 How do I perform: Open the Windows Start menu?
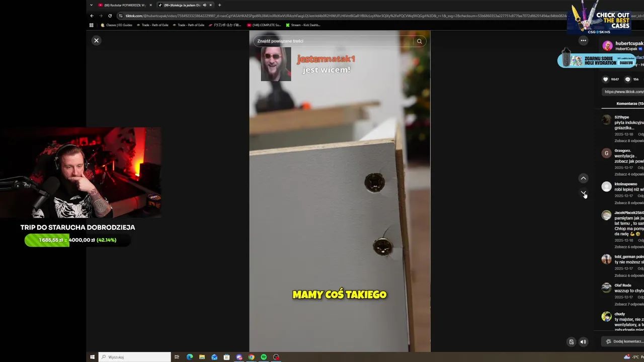pos(92,357)
